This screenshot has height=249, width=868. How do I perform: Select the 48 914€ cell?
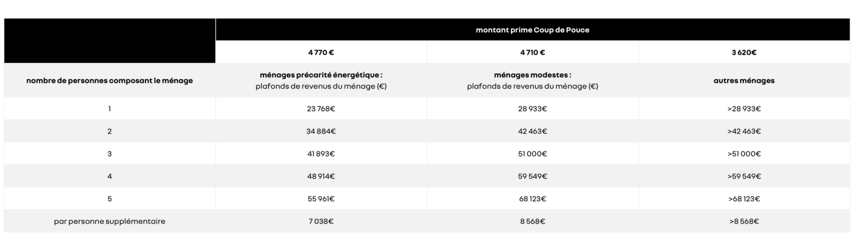pyautogui.click(x=321, y=176)
